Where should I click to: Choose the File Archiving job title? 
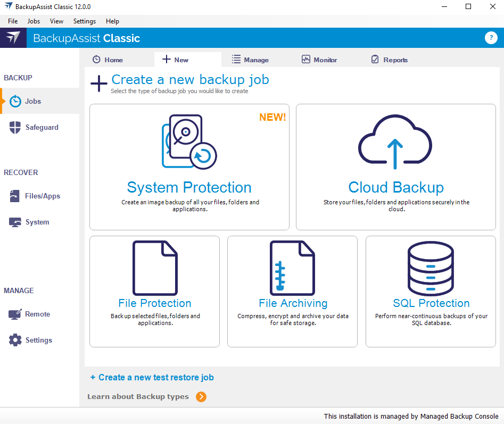293,303
